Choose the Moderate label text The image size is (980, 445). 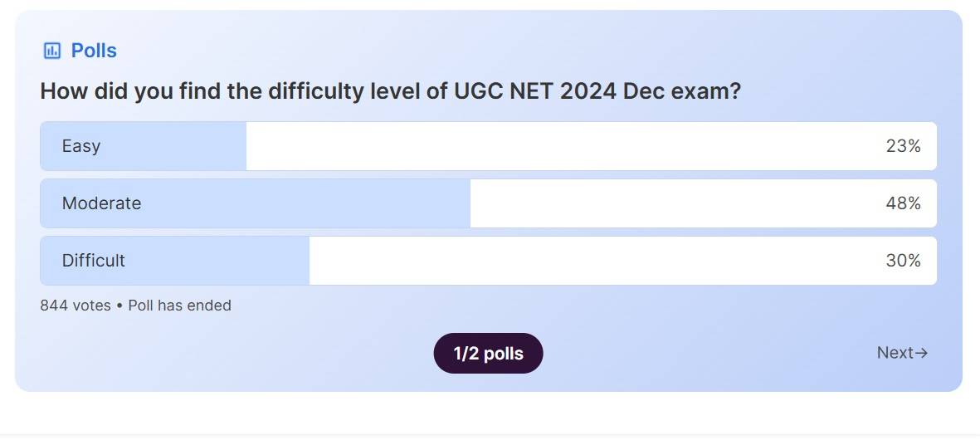(101, 203)
